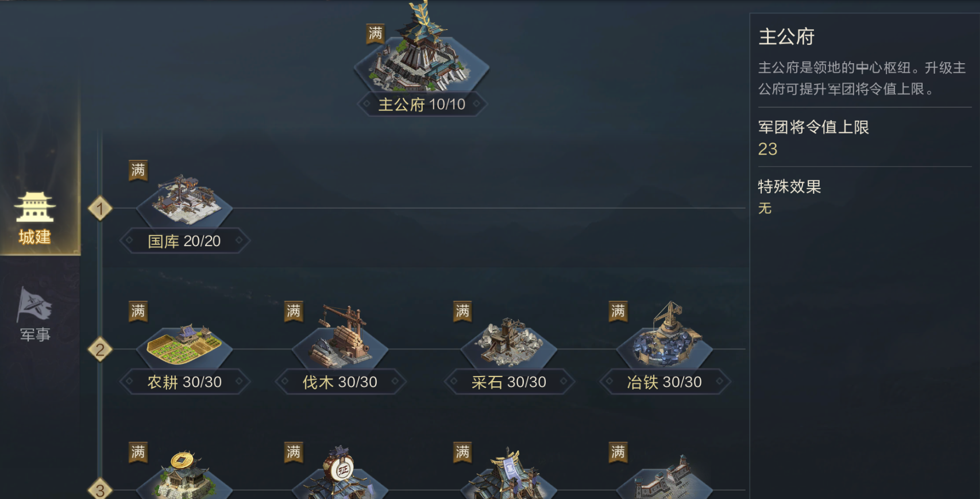Select the 伐木 lumber yard building icon
980x499 pixels.
(340, 339)
